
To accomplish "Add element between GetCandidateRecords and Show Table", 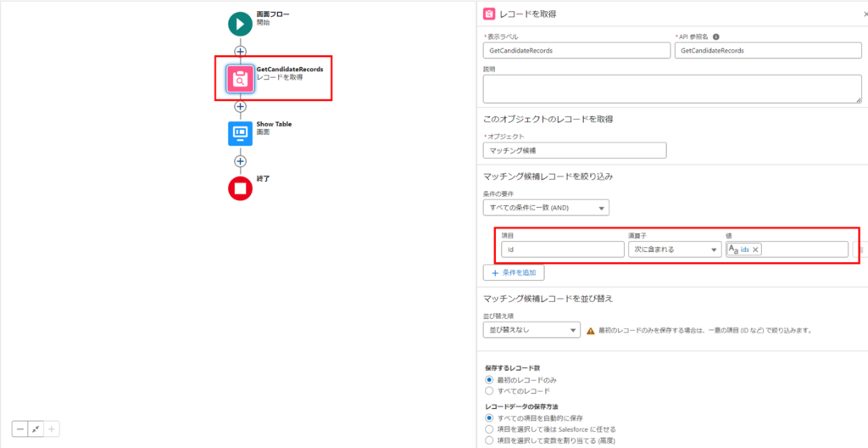I will point(240,107).
